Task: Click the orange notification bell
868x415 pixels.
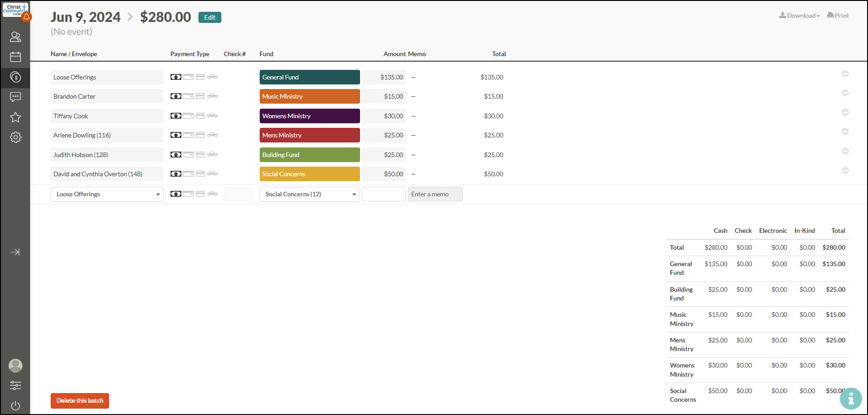Action: pyautogui.click(x=26, y=17)
